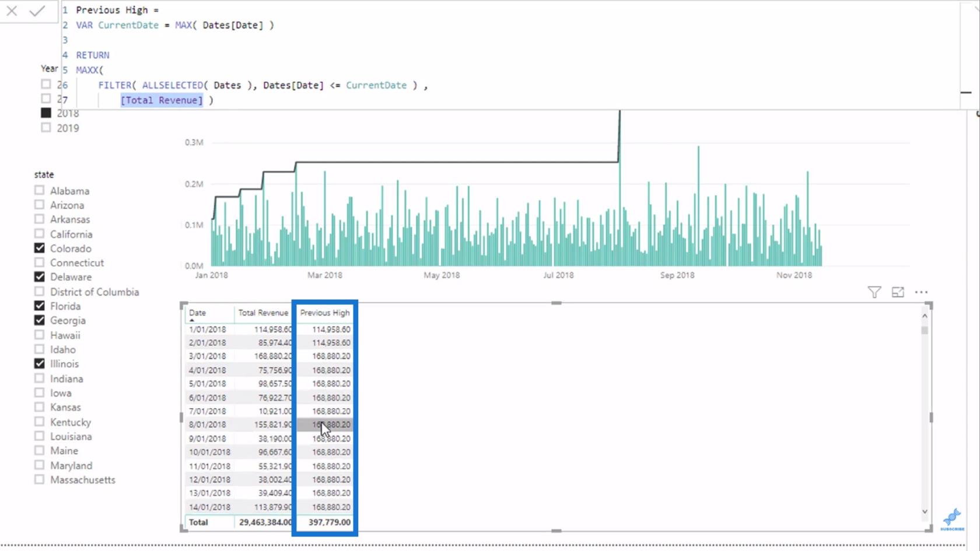Check the Arkansas state checkbox
Viewport: 980px width, 551px height.
[x=39, y=219]
